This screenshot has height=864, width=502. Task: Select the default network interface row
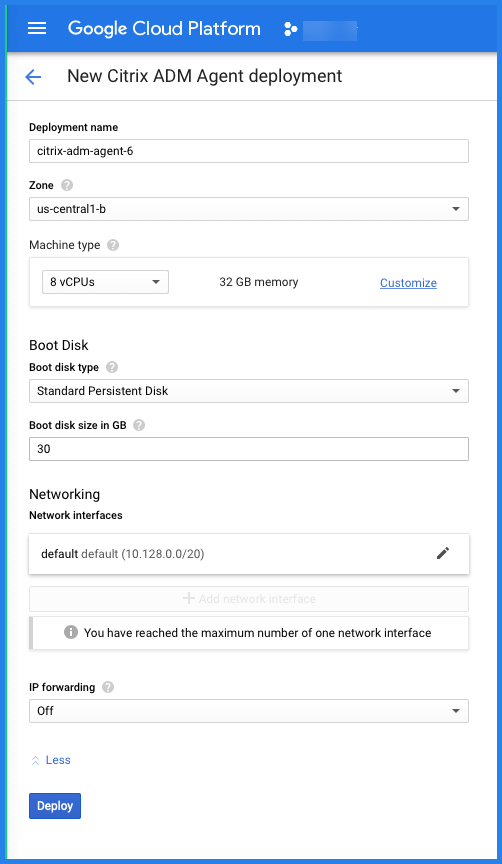tap(249, 554)
